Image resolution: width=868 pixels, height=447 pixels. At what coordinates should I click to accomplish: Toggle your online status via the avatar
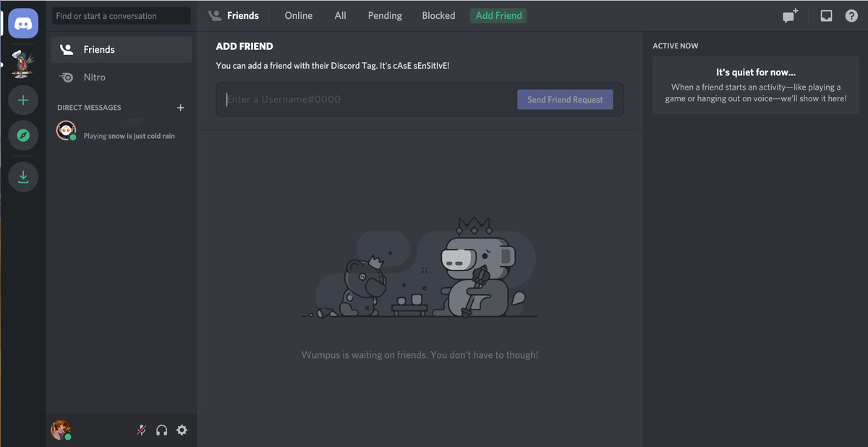tap(61, 430)
